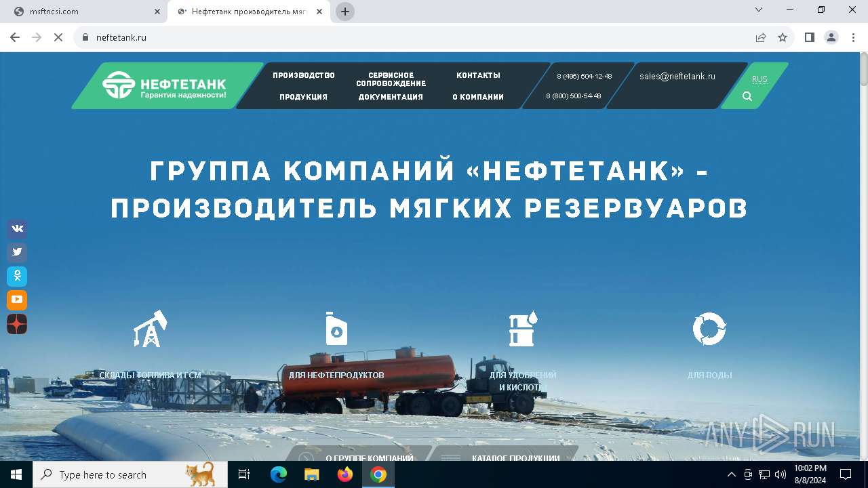This screenshot has height=488, width=868.
Task: Open the YouTube social link
Action: tap(17, 300)
